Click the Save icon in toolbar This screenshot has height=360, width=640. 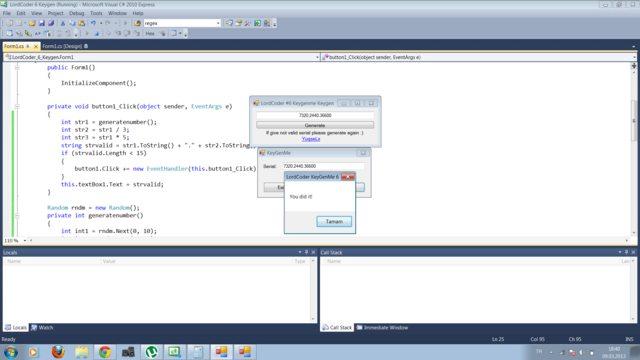point(42,23)
